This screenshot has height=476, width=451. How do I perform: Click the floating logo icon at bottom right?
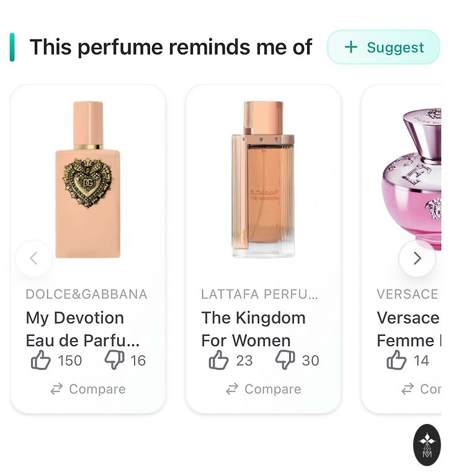click(427, 444)
